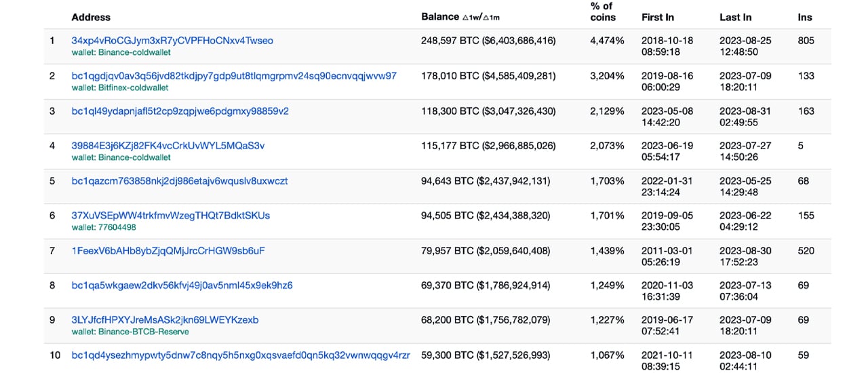Sort by the Last In column header
The height and width of the screenshot is (373, 868).
click(x=736, y=17)
